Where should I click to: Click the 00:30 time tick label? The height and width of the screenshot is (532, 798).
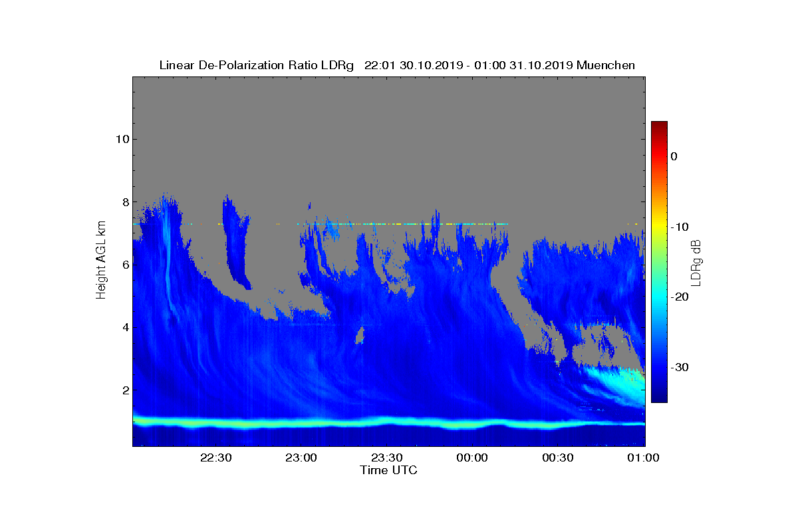coord(558,458)
